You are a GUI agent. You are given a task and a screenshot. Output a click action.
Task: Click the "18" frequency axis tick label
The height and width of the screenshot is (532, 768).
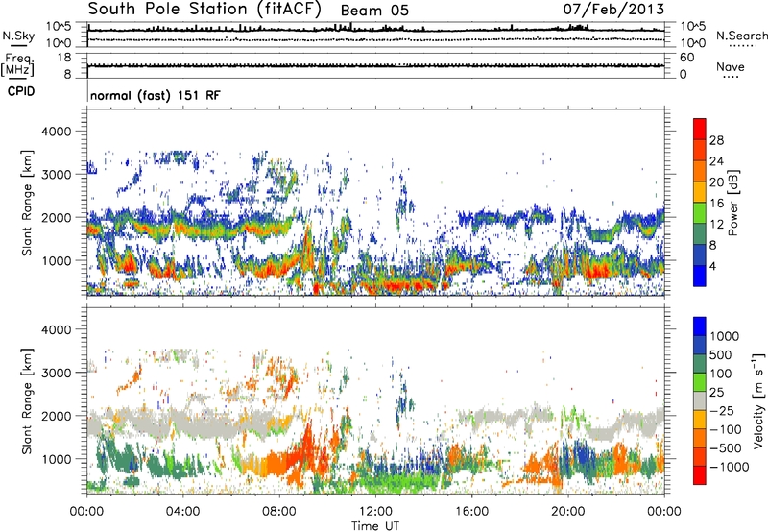click(64, 58)
